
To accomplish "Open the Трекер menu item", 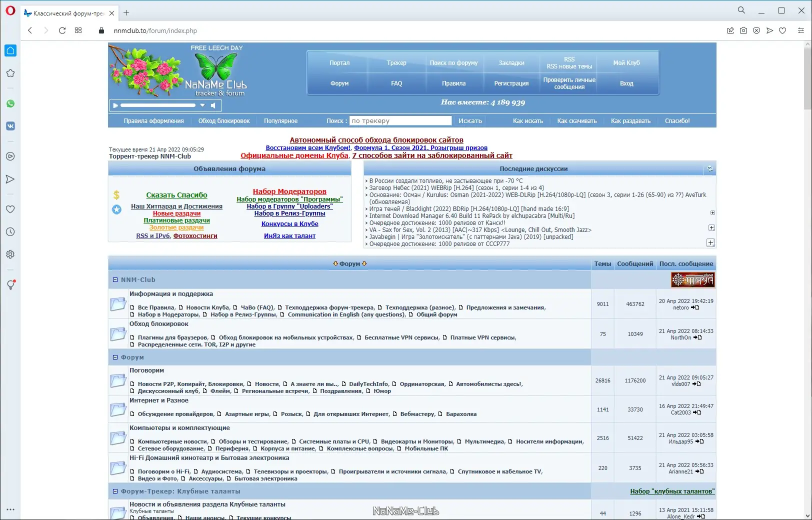I will 396,63.
